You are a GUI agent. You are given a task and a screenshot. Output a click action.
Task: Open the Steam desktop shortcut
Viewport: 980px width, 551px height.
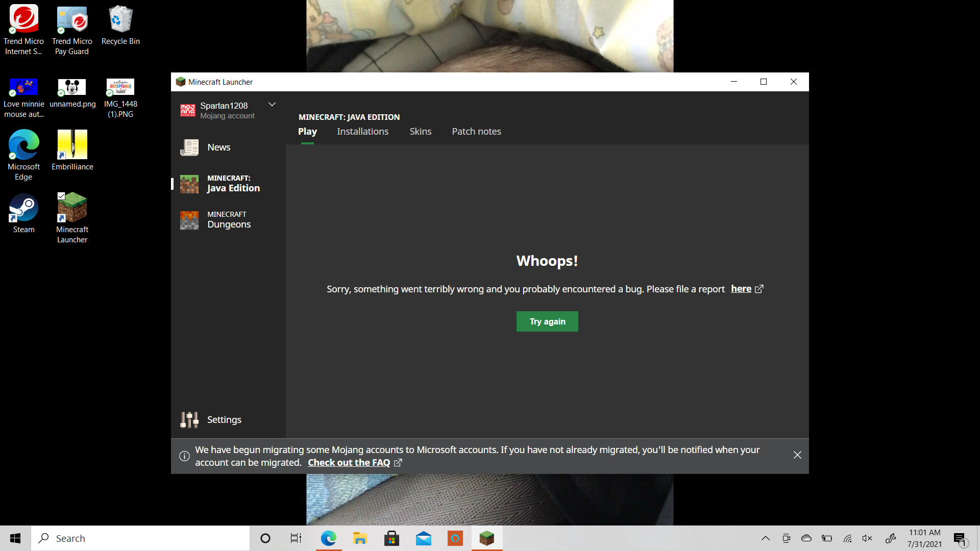pyautogui.click(x=23, y=213)
